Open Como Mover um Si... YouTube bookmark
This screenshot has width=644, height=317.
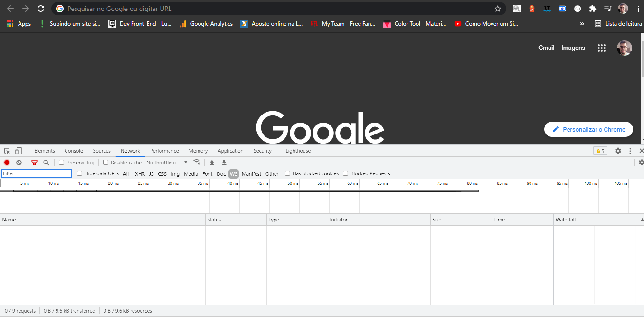[486, 24]
